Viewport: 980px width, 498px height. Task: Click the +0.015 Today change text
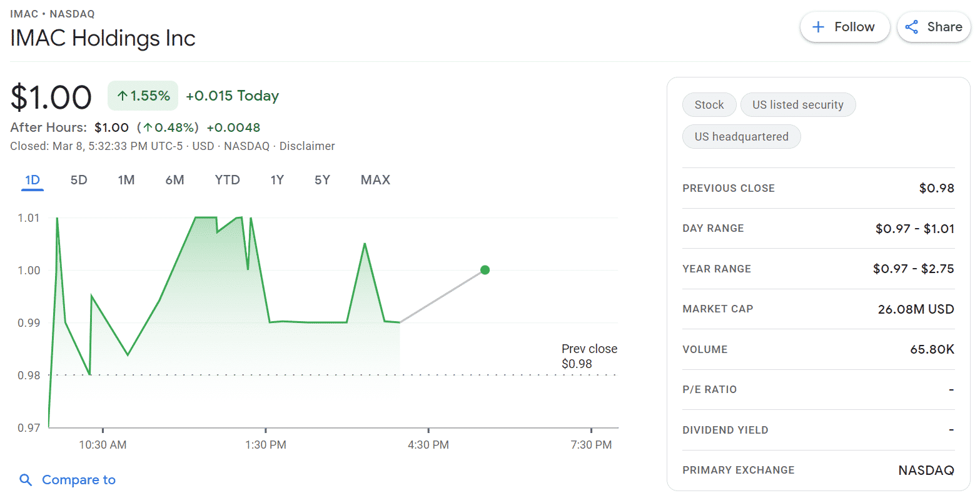[233, 96]
